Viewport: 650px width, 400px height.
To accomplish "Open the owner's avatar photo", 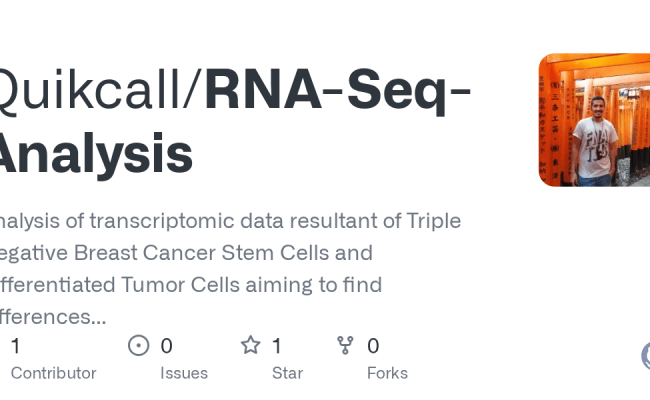I will click(x=594, y=120).
